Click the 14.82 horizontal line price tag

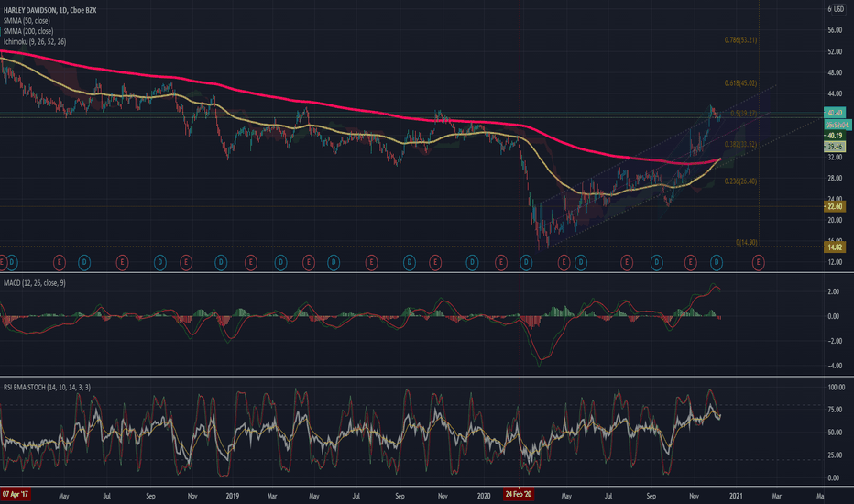835,247
